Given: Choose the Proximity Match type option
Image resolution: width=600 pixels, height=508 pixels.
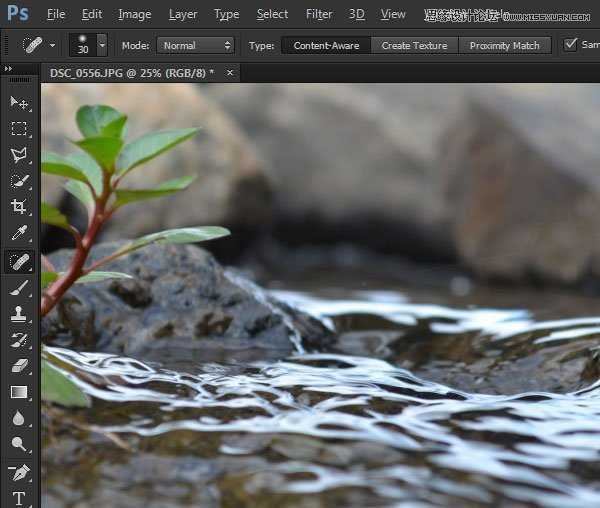Looking at the screenshot, I should (504, 46).
